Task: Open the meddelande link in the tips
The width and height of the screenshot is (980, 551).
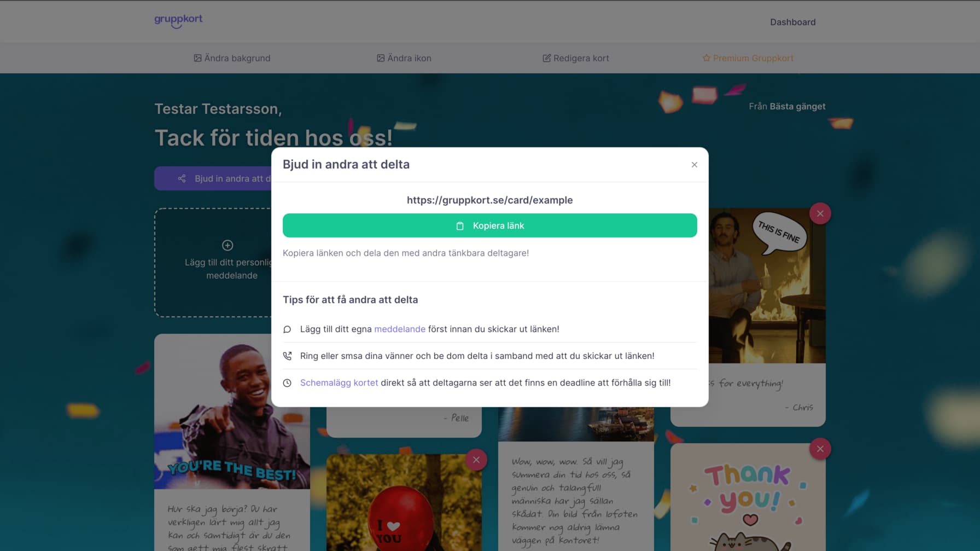Action: (x=400, y=329)
